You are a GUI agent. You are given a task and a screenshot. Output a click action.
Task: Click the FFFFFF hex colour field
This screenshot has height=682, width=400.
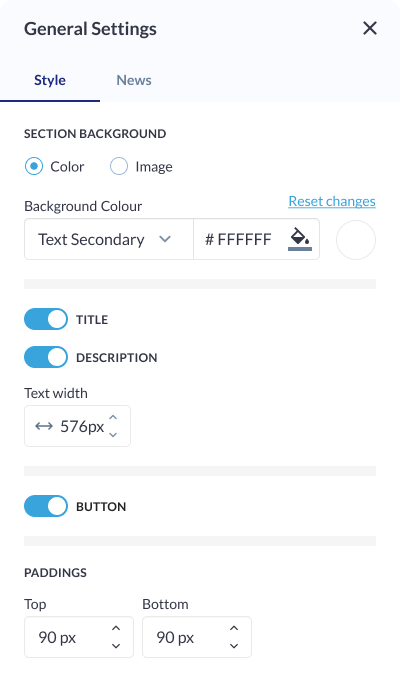pos(238,239)
